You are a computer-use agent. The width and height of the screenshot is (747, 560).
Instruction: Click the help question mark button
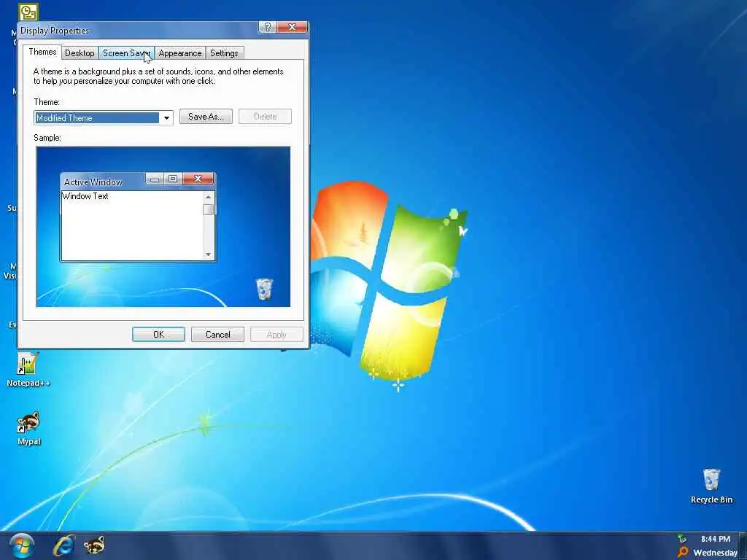coord(267,27)
